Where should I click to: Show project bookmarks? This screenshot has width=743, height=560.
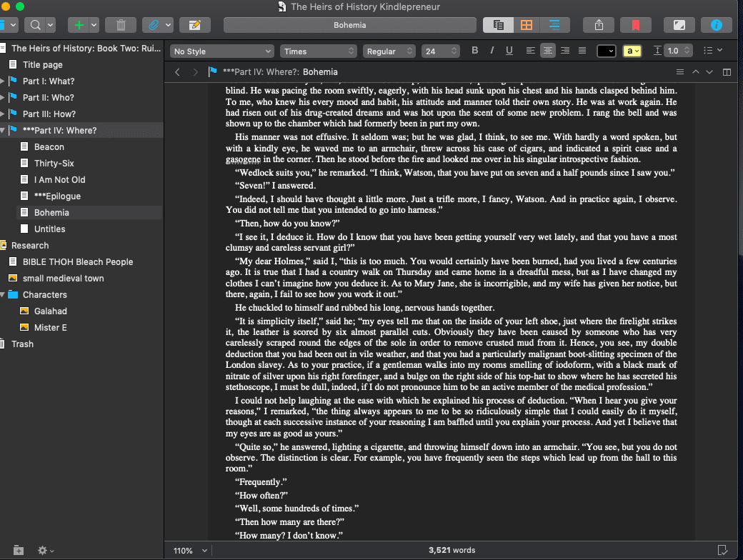pyautogui.click(x=636, y=24)
